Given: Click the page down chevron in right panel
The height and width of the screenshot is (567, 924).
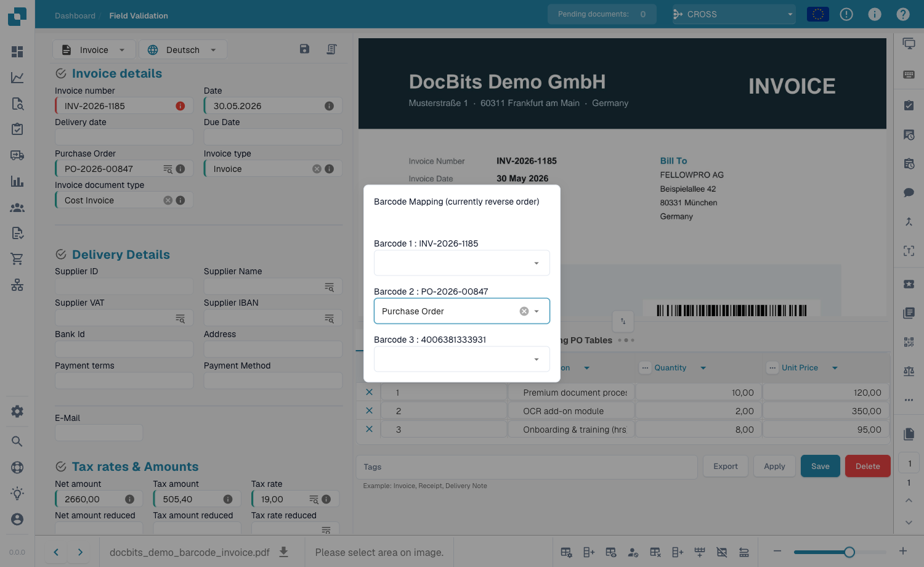Looking at the screenshot, I should click(x=909, y=522).
